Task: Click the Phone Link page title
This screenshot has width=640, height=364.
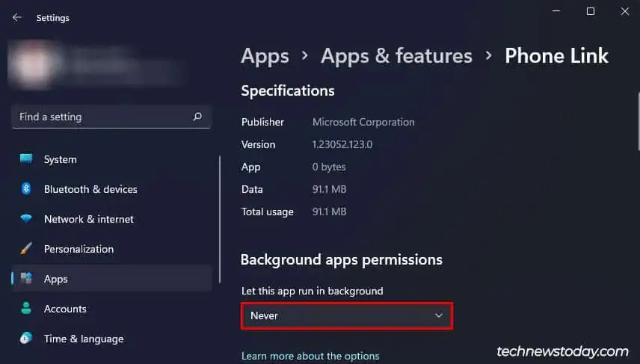Action: [x=556, y=55]
